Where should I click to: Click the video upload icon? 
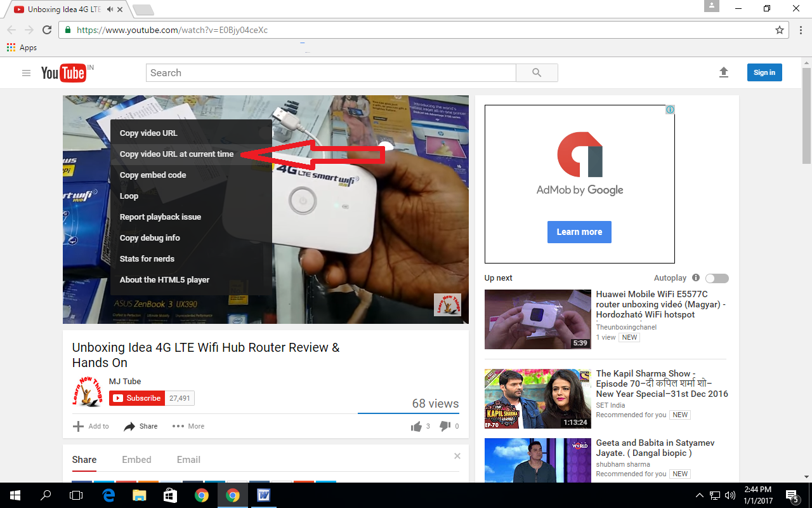[x=724, y=72]
